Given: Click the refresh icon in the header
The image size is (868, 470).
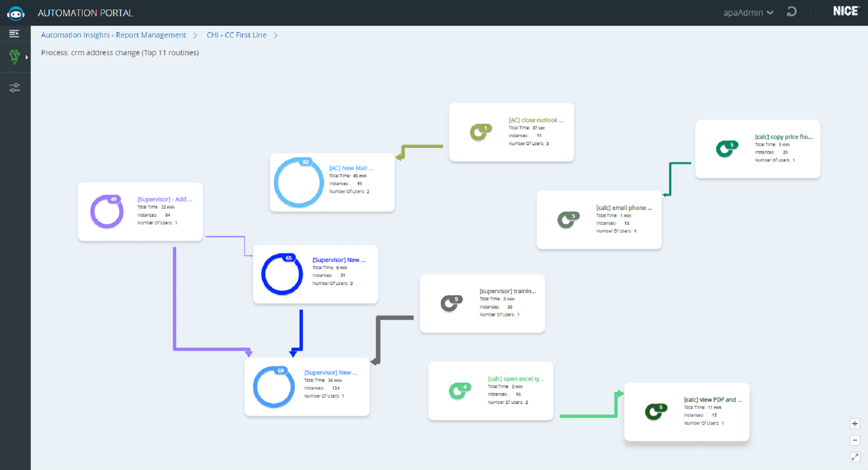Looking at the screenshot, I should click(791, 12).
